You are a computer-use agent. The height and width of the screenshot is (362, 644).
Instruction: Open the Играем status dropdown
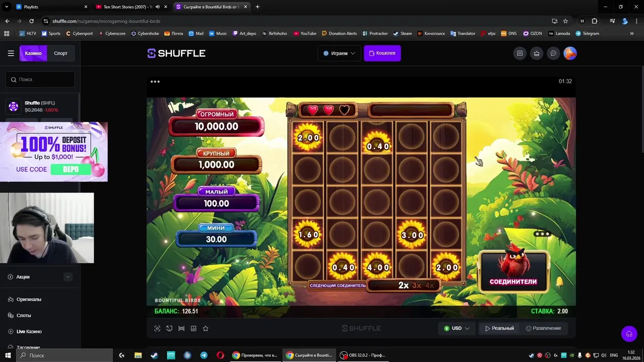[339, 53]
